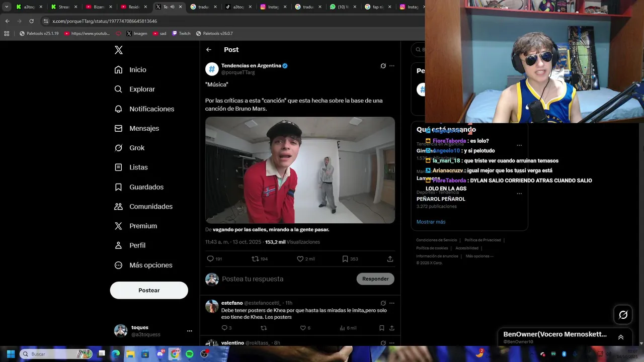Bookmark estefano's comment
Screen dimensions: 644x362
tap(382, 328)
